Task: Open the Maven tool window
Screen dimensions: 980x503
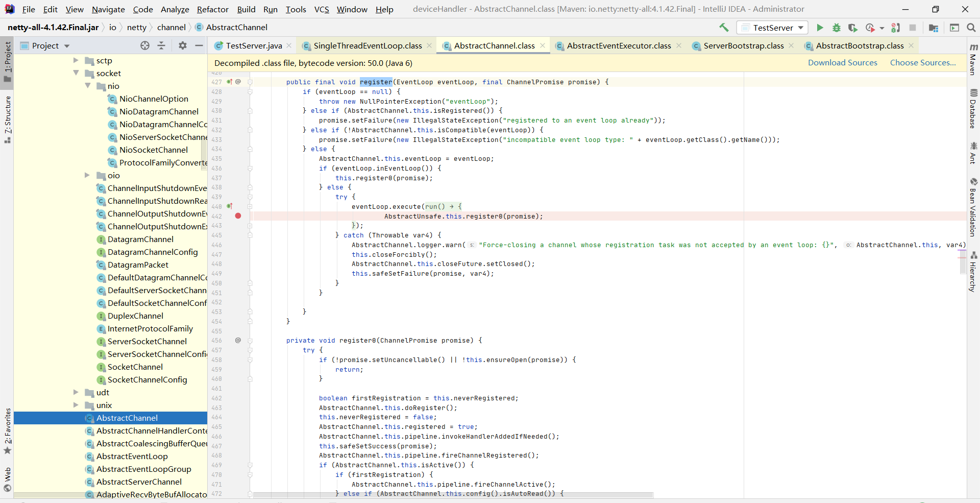Action: (x=973, y=59)
